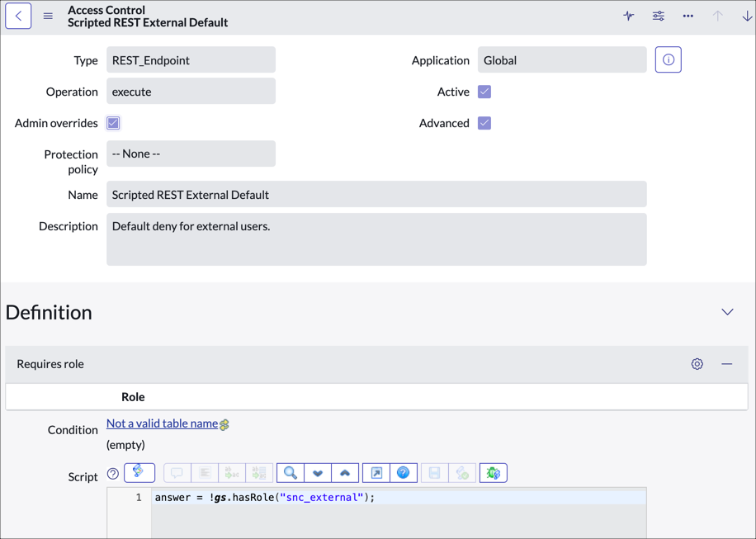
Task: Open the Protection policy selection field
Action: [191, 154]
